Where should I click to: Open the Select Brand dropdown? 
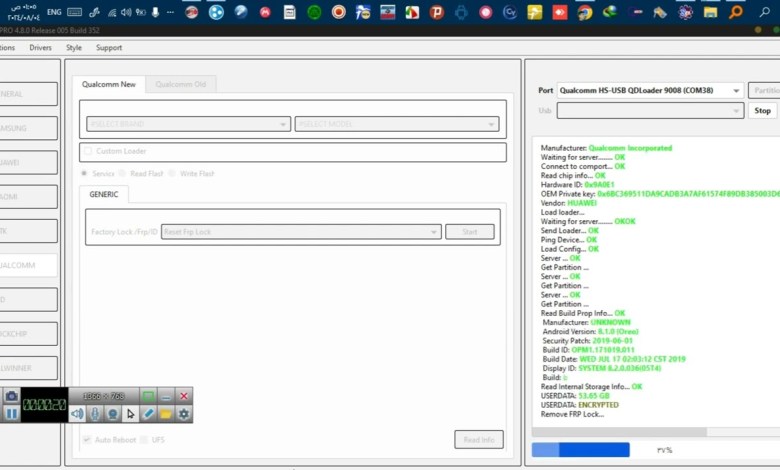(188, 124)
